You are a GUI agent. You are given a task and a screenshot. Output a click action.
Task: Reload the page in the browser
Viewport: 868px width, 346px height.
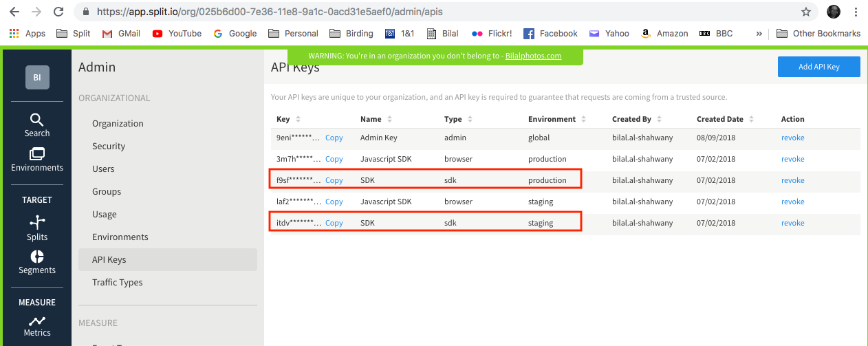pos(58,12)
